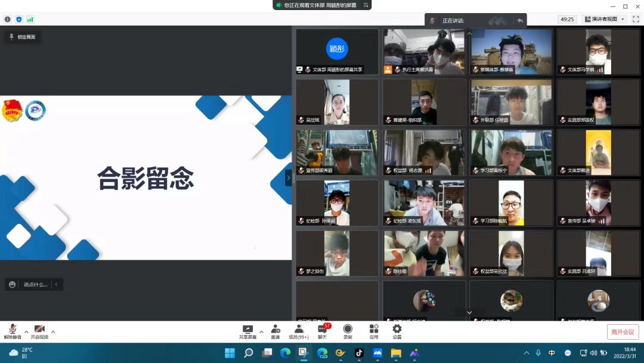Enter full screen mode
Viewport: 644px width, 363px height.
coord(636,19)
